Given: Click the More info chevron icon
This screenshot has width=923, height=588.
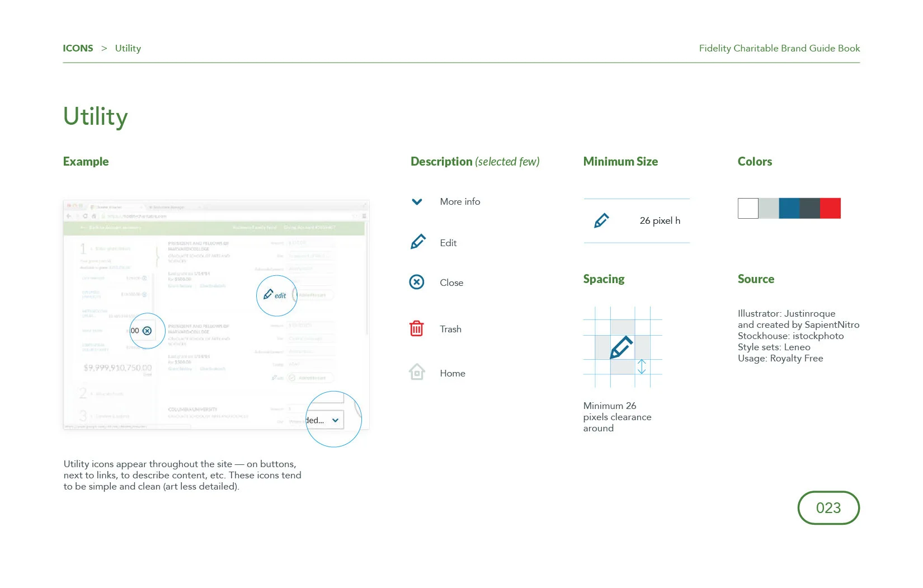Looking at the screenshot, I should tap(417, 202).
